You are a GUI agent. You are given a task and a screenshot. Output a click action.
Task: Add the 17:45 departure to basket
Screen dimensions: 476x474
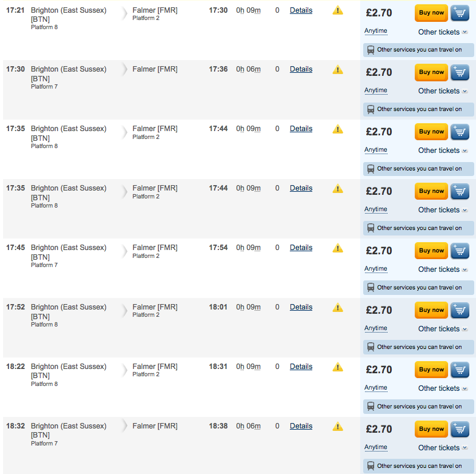click(460, 251)
